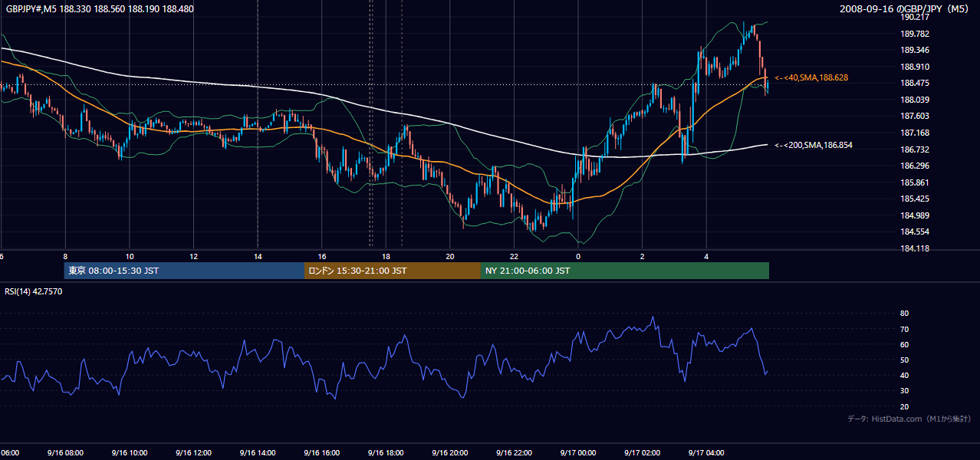
Task: Select the ロンドン 15:30-21:00 JST session bar
Action: click(393, 271)
